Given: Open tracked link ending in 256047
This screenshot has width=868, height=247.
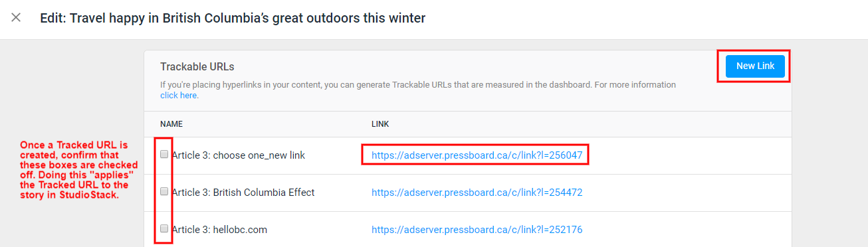Looking at the screenshot, I should point(477,155).
